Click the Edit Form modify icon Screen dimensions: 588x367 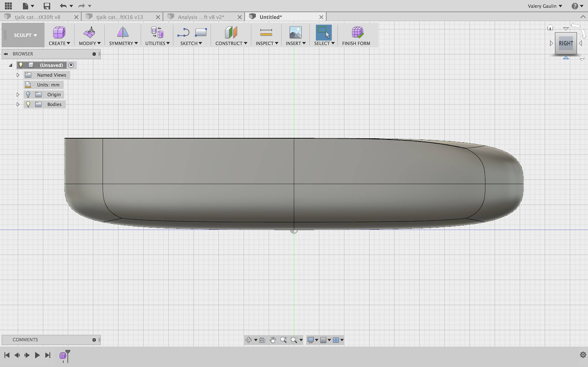[89, 32]
